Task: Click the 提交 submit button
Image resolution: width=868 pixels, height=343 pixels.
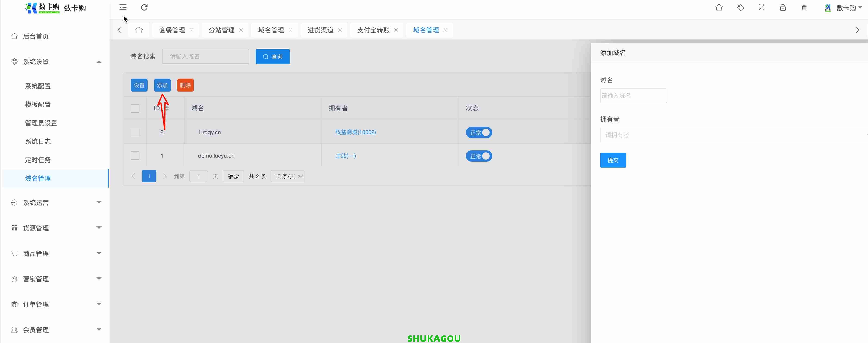Action: (613, 160)
